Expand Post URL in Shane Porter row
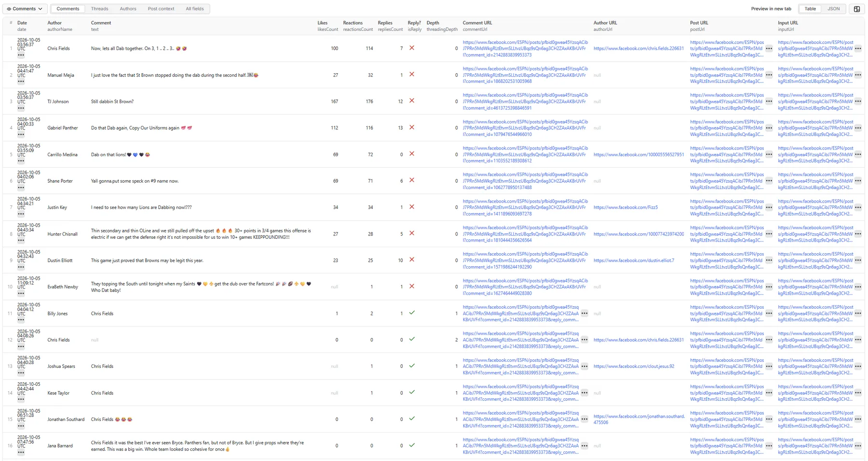Image resolution: width=868 pixels, height=461 pixels. [x=769, y=181]
